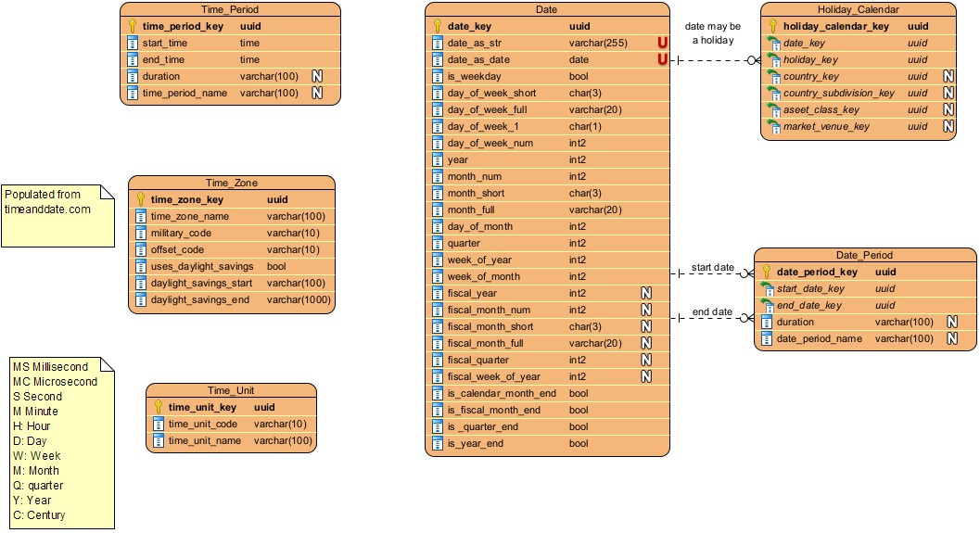Select the 'date may be a holiday' label
The image size is (980, 533).
pyautogui.click(x=712, y=33)
